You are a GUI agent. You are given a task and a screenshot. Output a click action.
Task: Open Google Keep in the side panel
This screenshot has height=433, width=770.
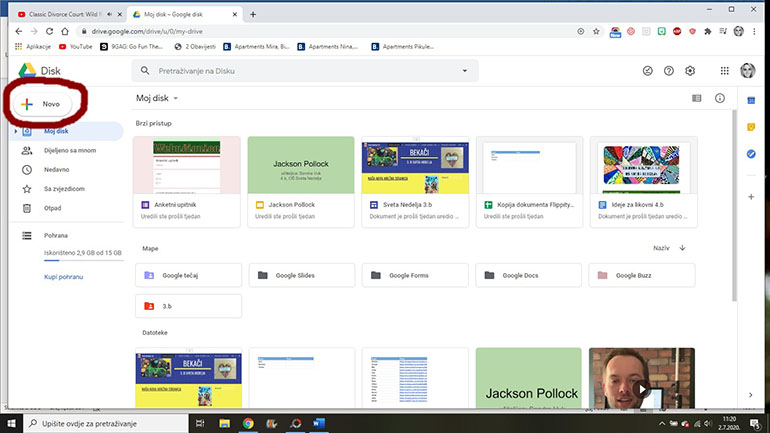click(751, 126)
